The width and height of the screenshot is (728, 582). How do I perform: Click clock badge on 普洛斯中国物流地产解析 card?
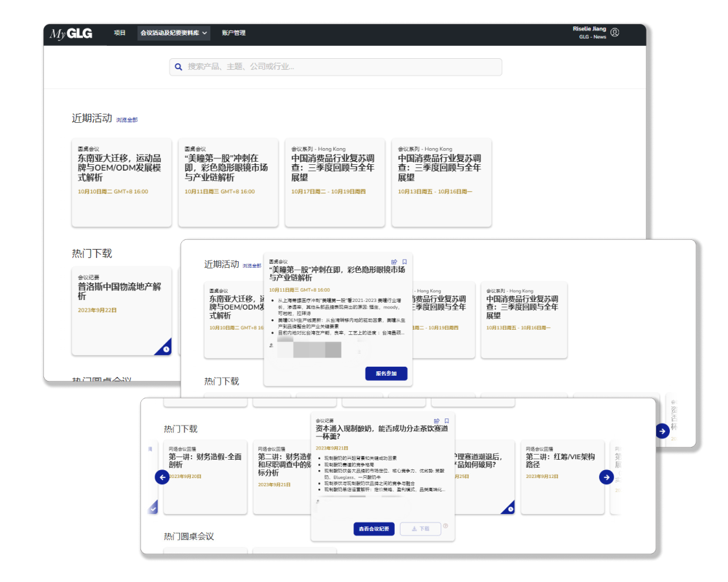point(166,349)
